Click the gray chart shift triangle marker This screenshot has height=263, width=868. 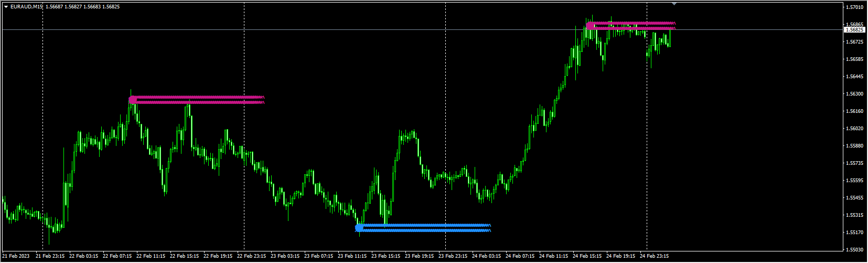click(674, 4)
